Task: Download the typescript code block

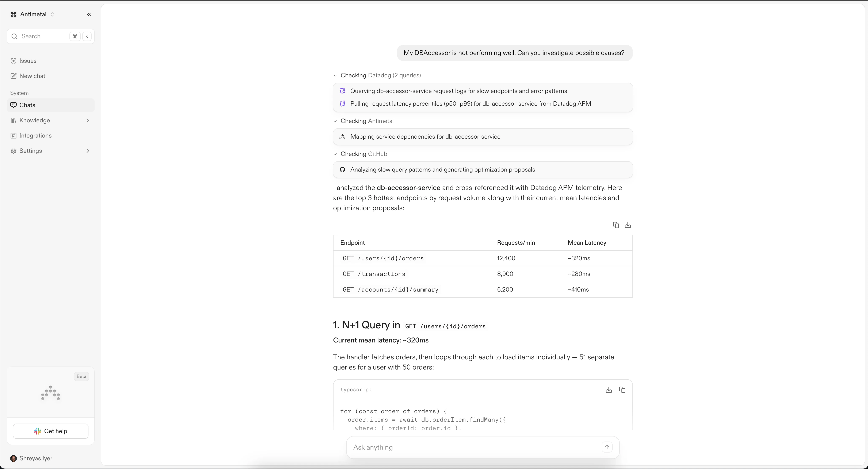Action: [x=609, y=390]
